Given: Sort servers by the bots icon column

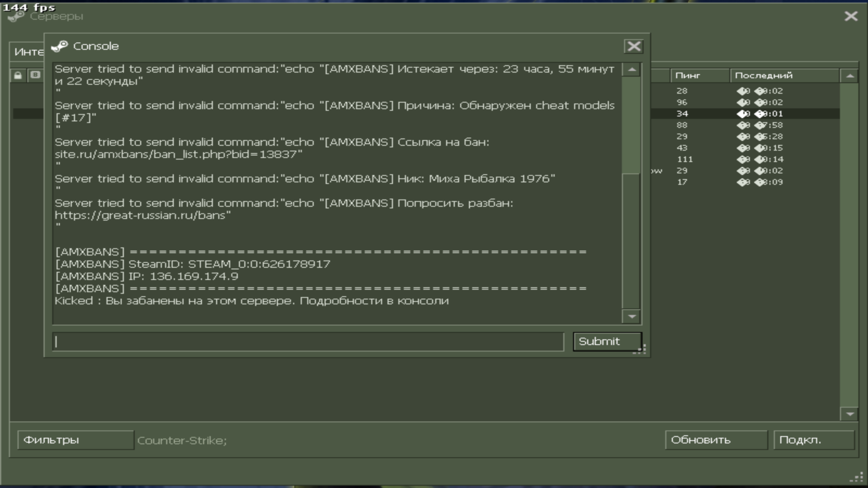Looking at the screenshot, I should coord(35,75).
